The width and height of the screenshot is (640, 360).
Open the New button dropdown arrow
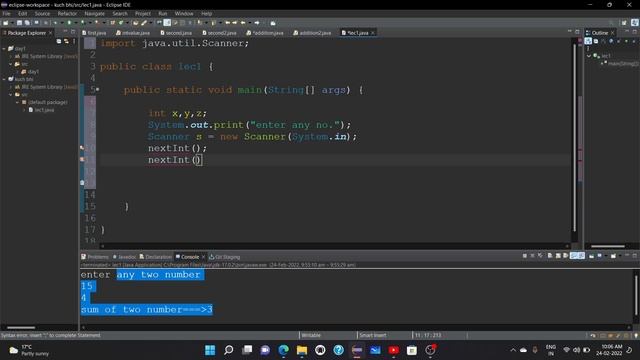tap(11, 23)
